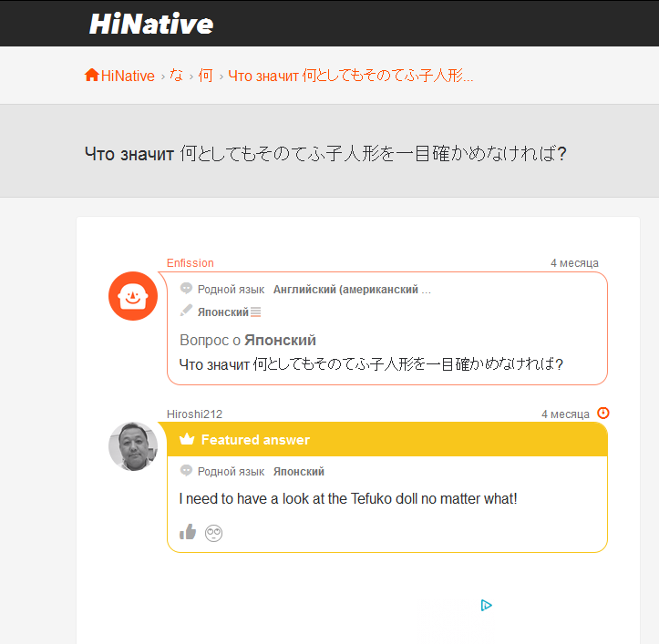Viewport: 659px width, 644px height.
Task: Open the Hiroshi212 username link
Action: click(194, 414)
